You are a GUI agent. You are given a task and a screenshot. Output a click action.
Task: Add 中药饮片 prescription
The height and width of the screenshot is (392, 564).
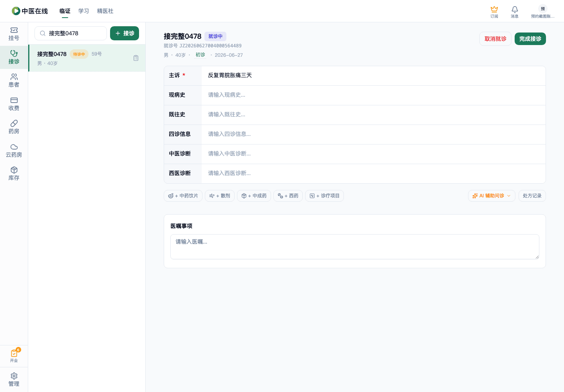pyautogui.click(x=183, y=196)
